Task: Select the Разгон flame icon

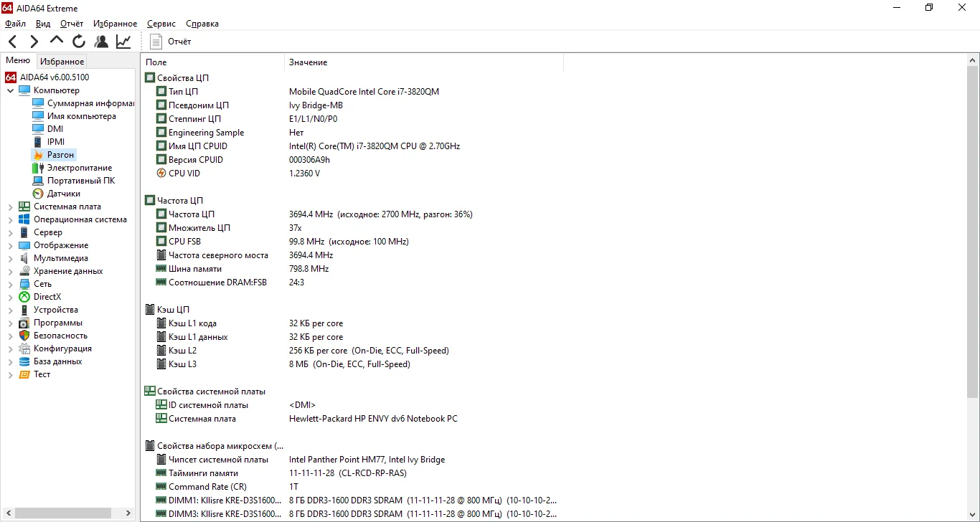Action: tap(38, 155)
